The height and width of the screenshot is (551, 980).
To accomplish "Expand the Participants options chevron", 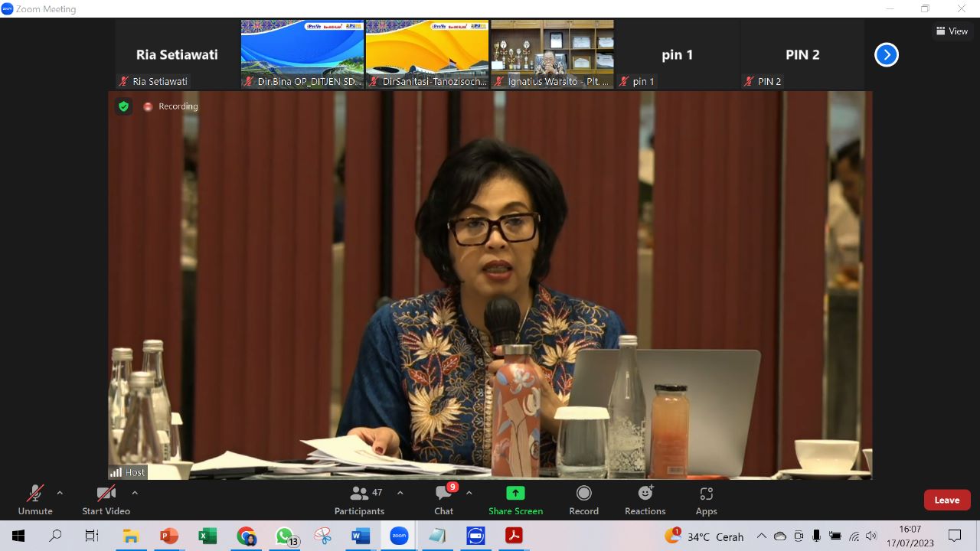I will pos(400,493).
